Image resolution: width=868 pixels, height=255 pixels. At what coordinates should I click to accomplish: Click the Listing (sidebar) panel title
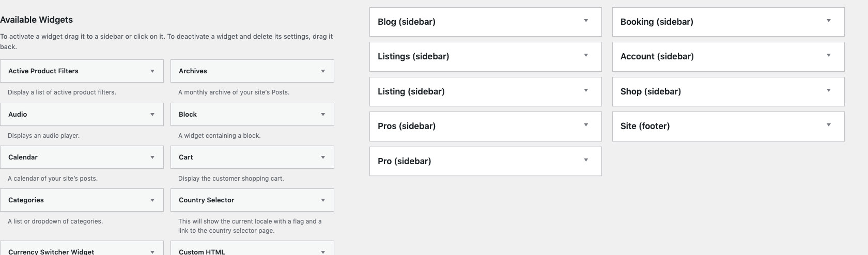click(x=411, y=91)
